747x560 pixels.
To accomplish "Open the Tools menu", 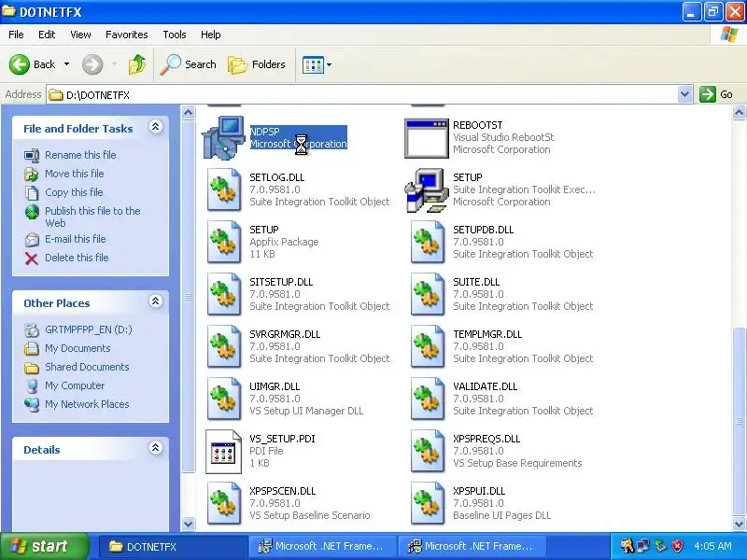I will coord(175,35).
